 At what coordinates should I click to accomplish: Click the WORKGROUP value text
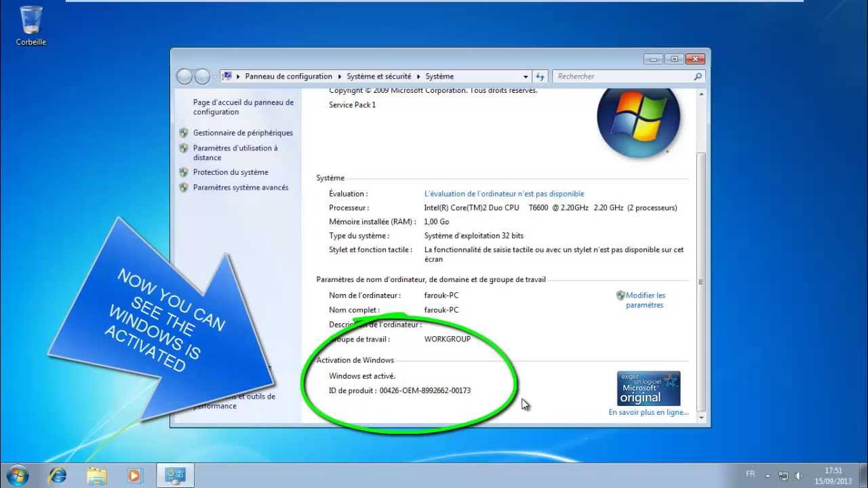(x=447, y=339)
